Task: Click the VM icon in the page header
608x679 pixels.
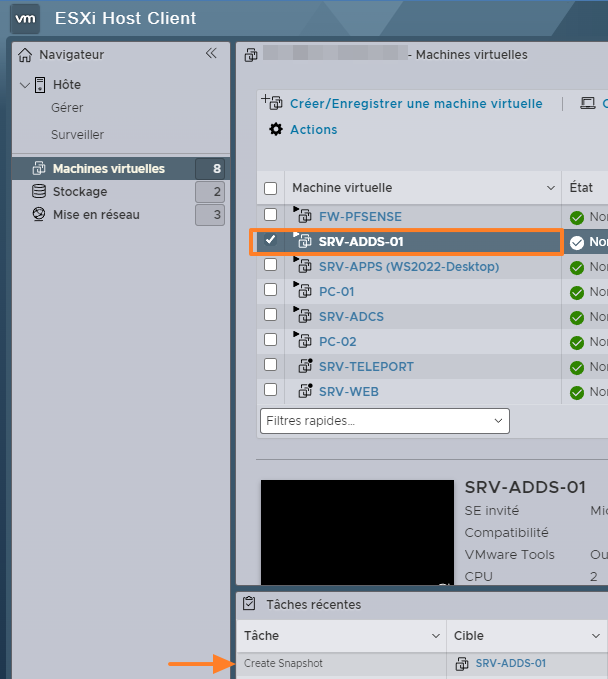Action: click(x=251, y=55)
